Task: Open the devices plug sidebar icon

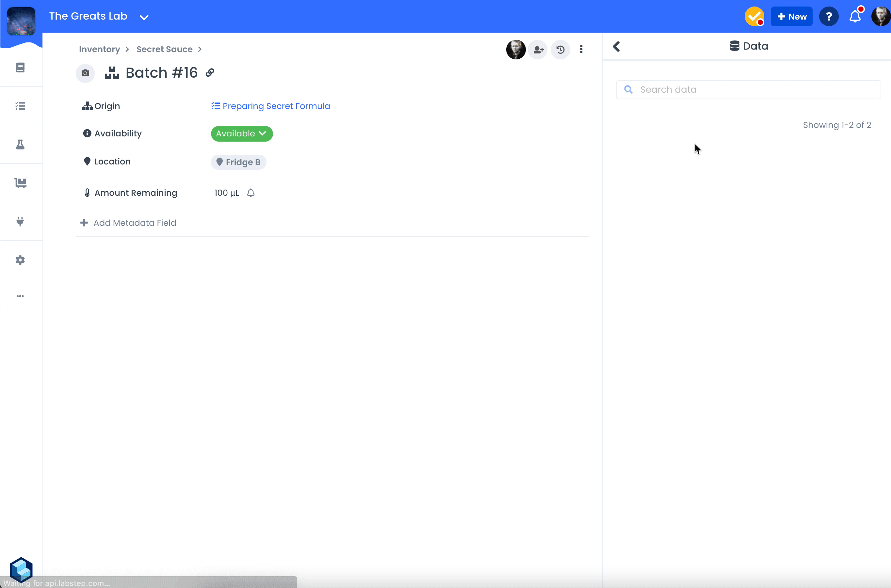Action: pyautogui.click(x=20, y=222)
